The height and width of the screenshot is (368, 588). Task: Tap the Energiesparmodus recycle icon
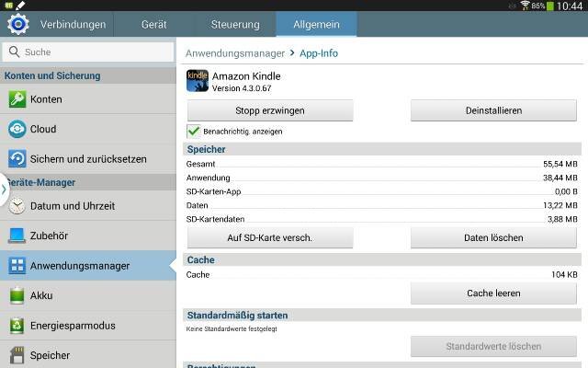(17, 326)
